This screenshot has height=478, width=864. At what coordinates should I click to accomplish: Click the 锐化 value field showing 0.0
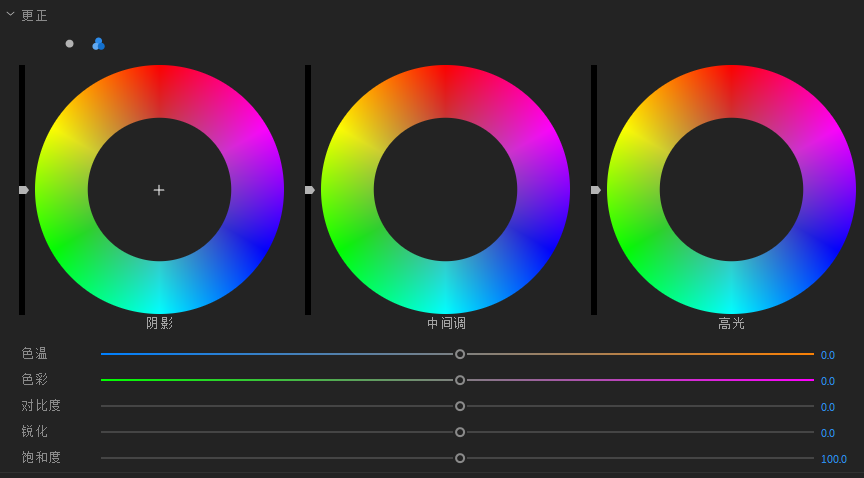click(x=827, y=433)
